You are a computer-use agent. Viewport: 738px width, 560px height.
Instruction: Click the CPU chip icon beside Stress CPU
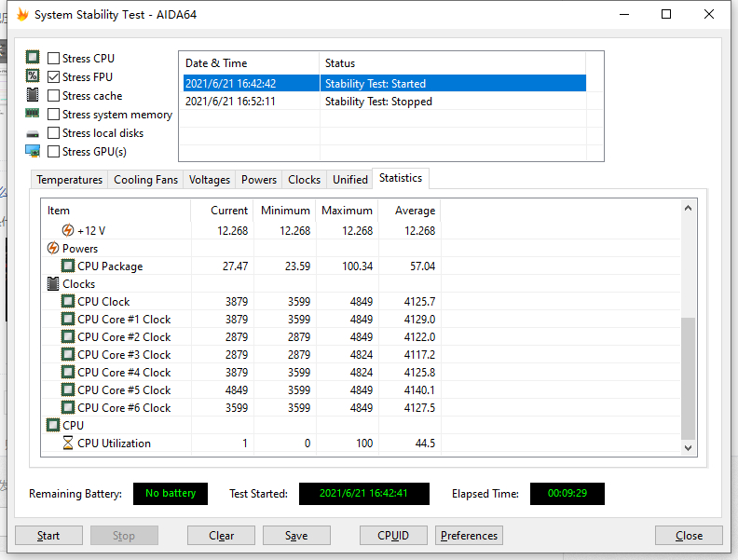tap(33, 58)
